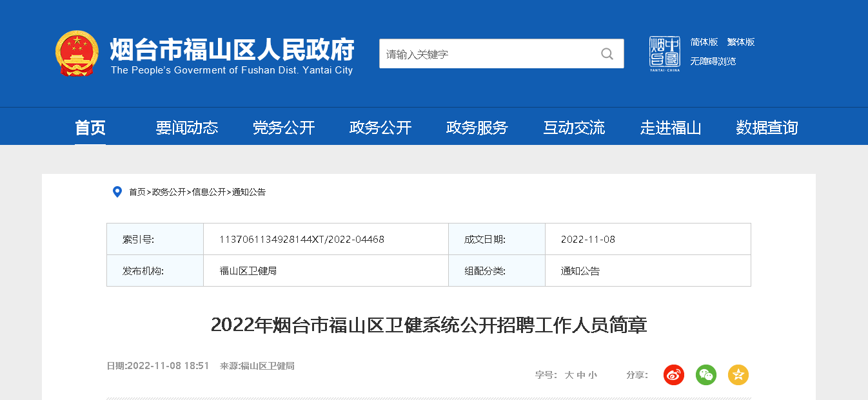Open the 首页 navigation tab
This screenshot has height=400, width=868.
[90, 128]
